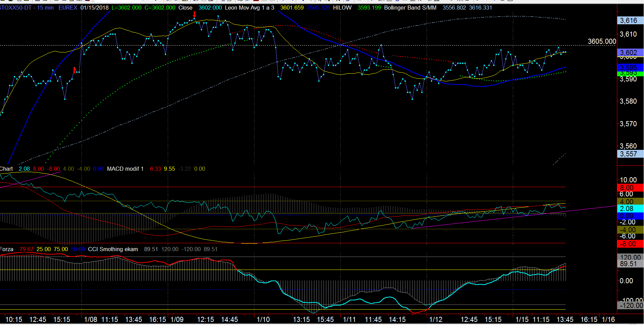Click the 3556.802 lower Bollinger value
Viewport: 644px width, 325px height.
tap(454, 8)
